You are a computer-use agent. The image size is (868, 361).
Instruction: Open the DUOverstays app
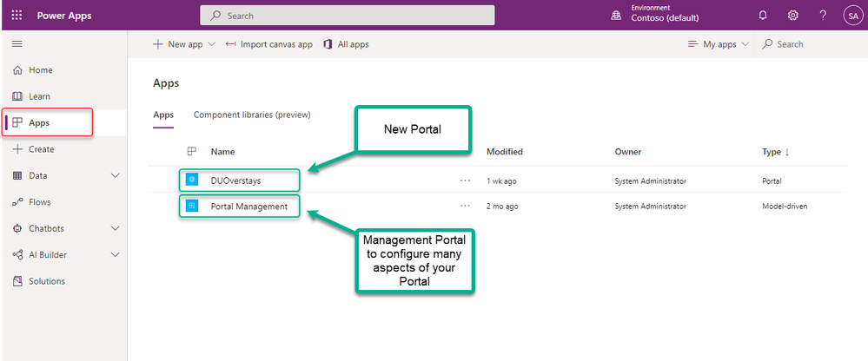(235, 180)
